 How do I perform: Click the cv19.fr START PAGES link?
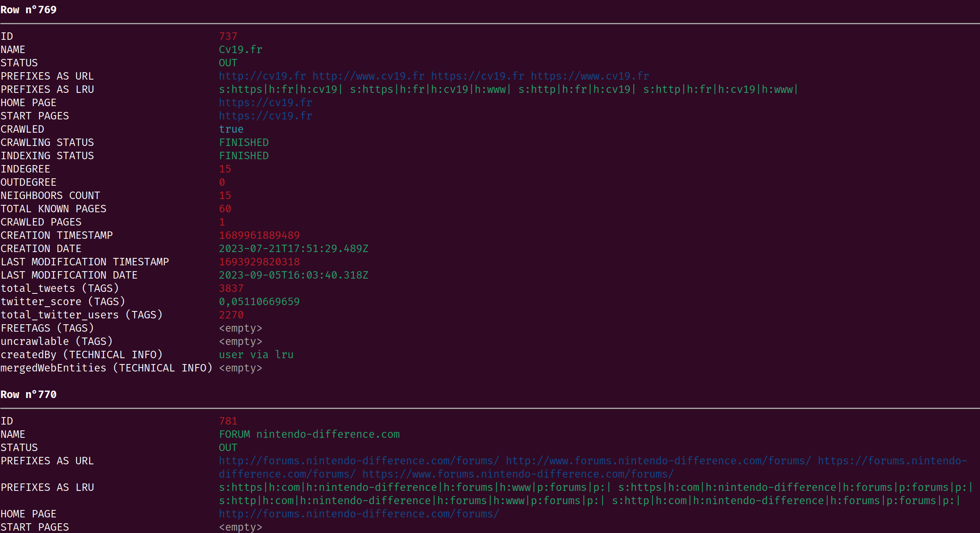tap(265, 116)
